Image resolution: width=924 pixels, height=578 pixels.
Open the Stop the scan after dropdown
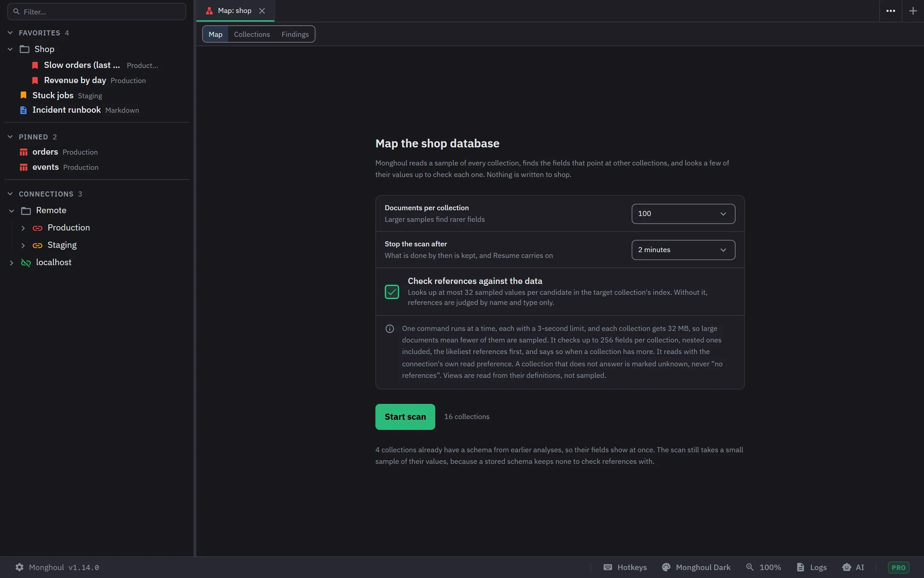click(x=683, y=250)
